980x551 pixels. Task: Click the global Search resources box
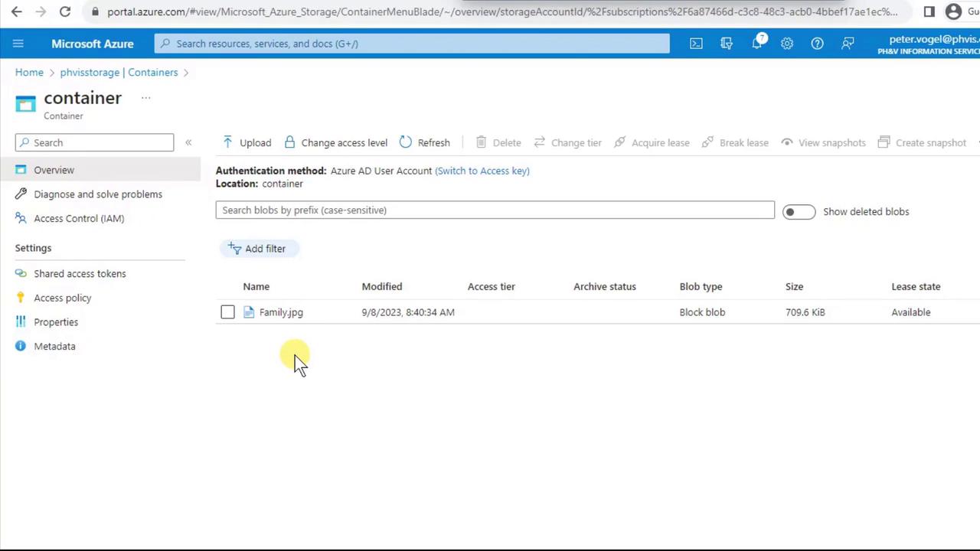pos(412,44)
